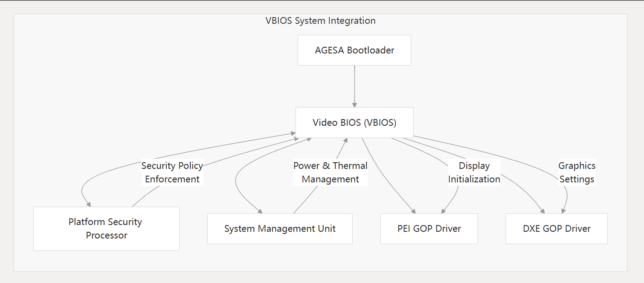Click the Video BIOS (VBIOS) node
Image resolution: width=644 pixels, height=283 pixels.
pyautogui.click(x=354, y=122)
